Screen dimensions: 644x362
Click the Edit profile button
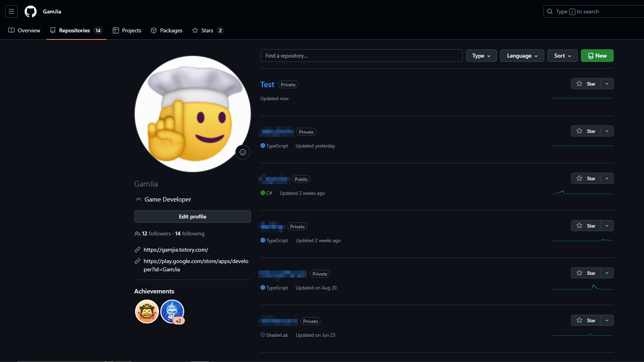pyautogui.click(x=192, y=216)
